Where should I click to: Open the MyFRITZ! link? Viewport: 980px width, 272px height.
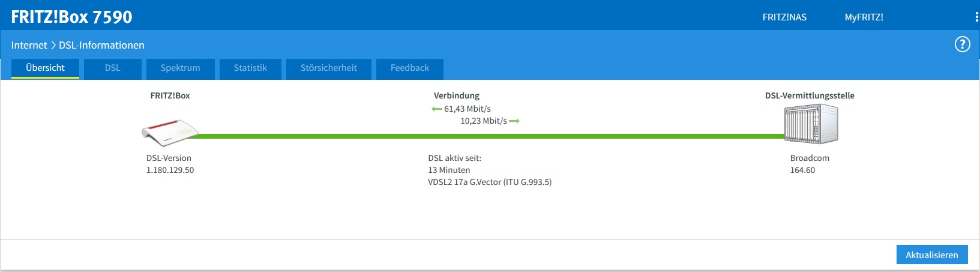tap(864, 17)
